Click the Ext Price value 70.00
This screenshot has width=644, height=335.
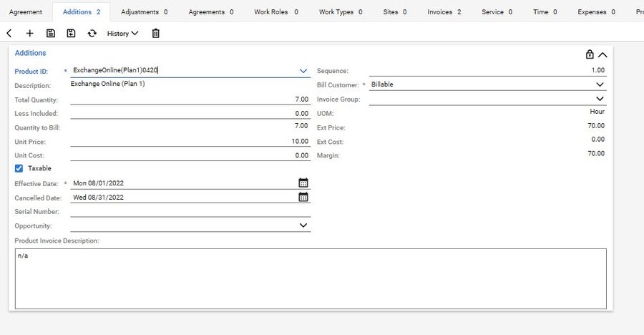click(x=596, y=125)
